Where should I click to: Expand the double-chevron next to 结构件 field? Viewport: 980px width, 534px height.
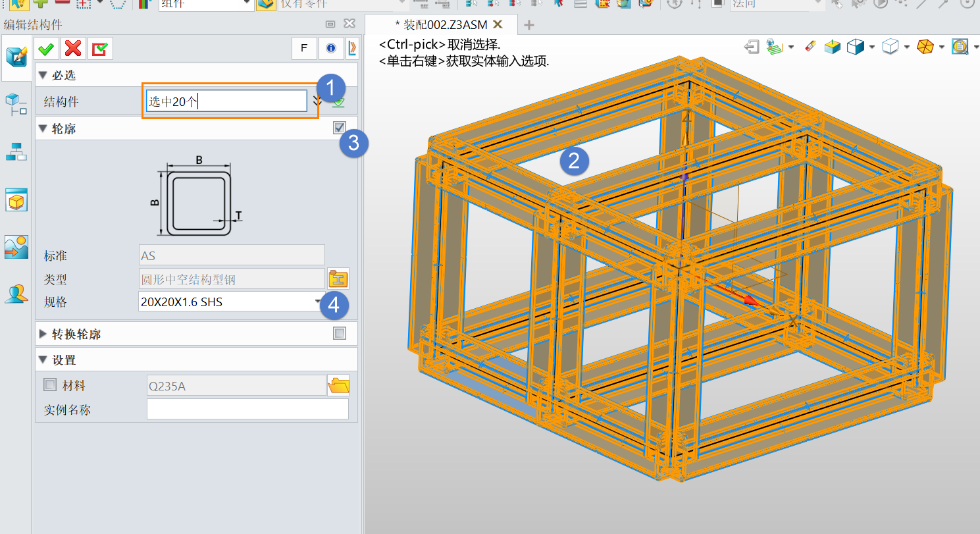317,101
